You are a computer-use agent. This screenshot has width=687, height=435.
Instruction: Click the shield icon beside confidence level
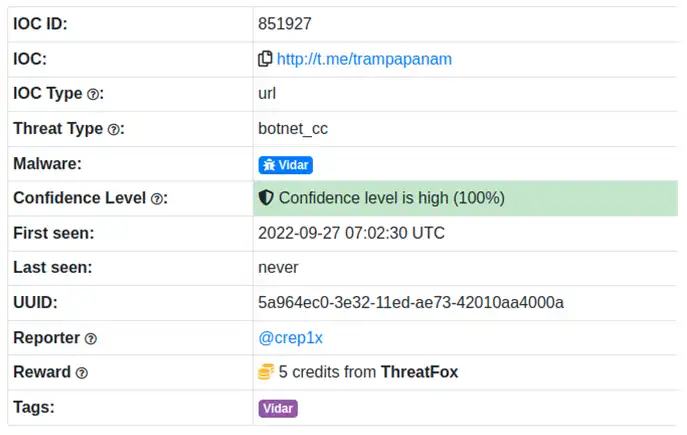click(266, 198)
